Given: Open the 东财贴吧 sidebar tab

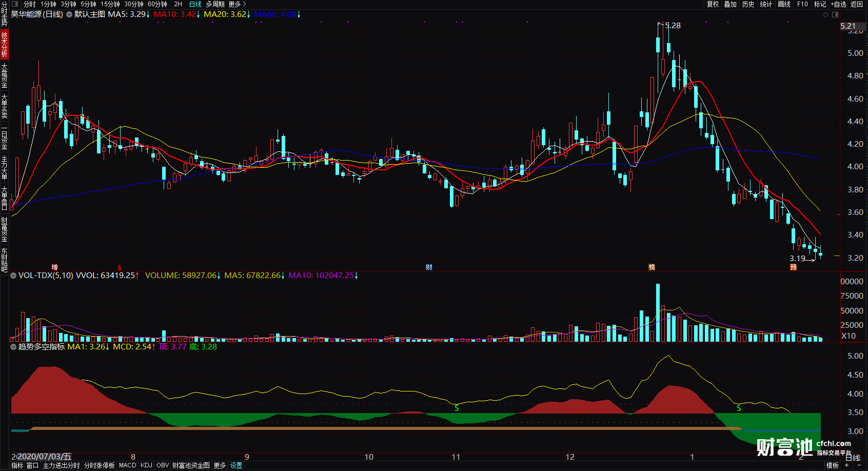Looking at the screenshot, I should click(x=4, y=260).
